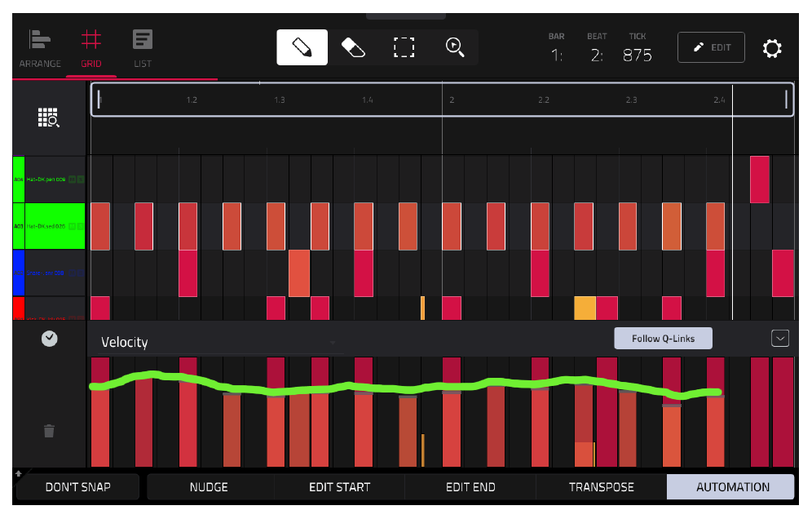Screen dimensions: 812x519
Task: Click the rightmost velocity bar
Action: coord(783,412)
